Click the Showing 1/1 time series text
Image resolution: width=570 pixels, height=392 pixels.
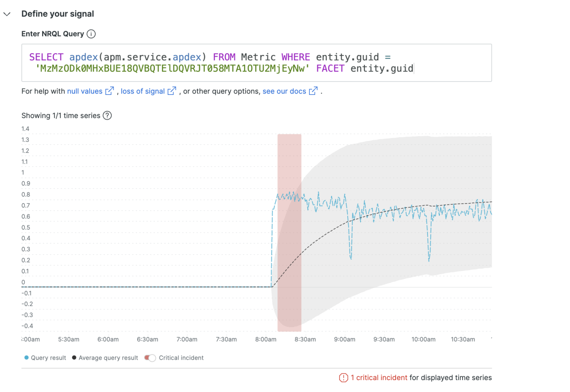pos(61,115)
